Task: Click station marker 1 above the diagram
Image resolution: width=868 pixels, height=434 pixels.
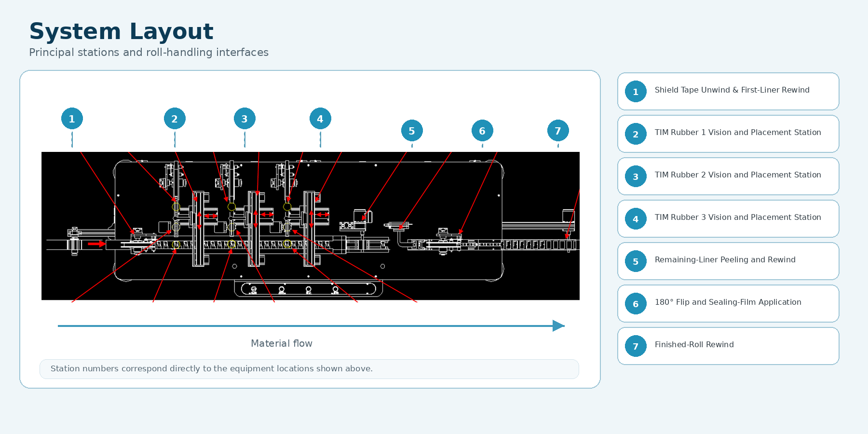Action: point(72,119)
